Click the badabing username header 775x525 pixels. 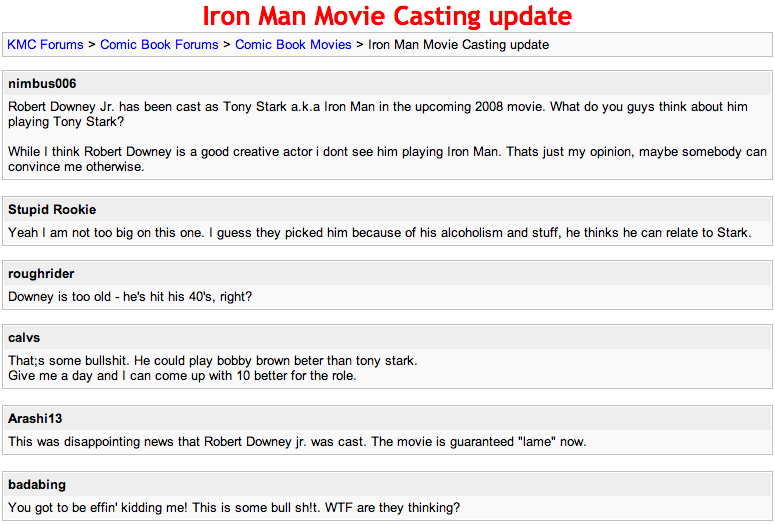37,485
